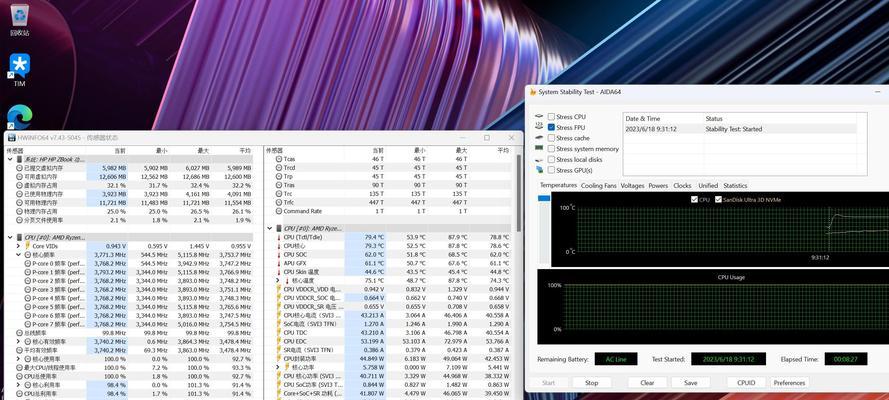Open the Voltages tab
This screenshot has height=400, width=889.
coord(632,185)
